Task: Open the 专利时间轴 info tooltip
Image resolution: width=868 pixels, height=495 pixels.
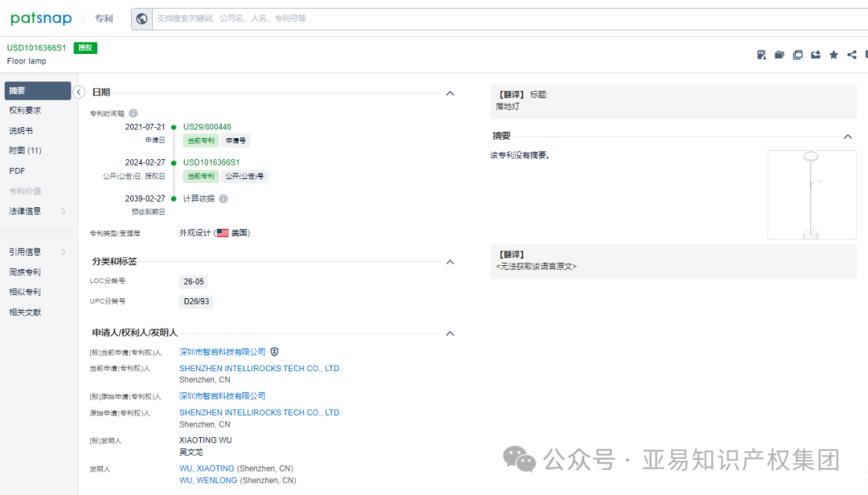Action: coord(133,112)
